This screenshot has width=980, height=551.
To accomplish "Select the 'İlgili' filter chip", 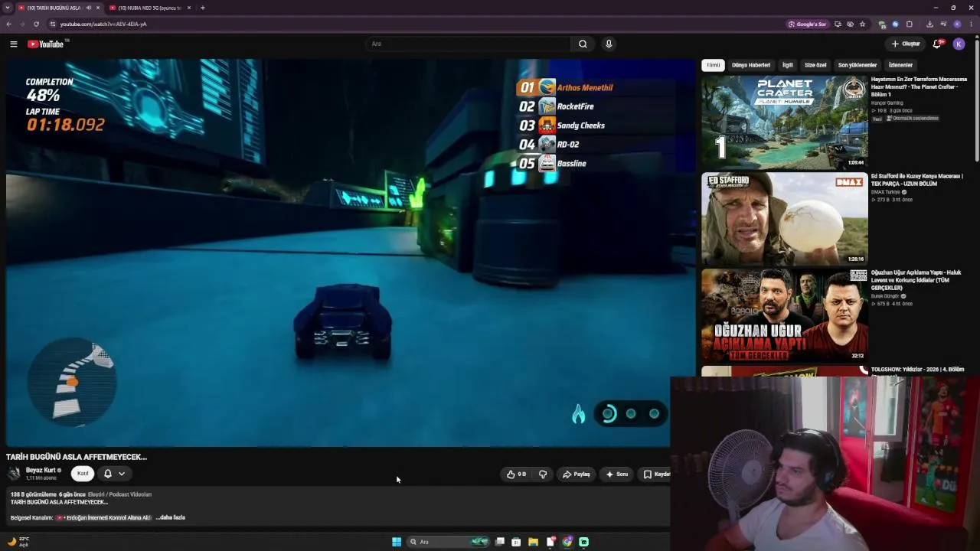I will click(787, 65).
